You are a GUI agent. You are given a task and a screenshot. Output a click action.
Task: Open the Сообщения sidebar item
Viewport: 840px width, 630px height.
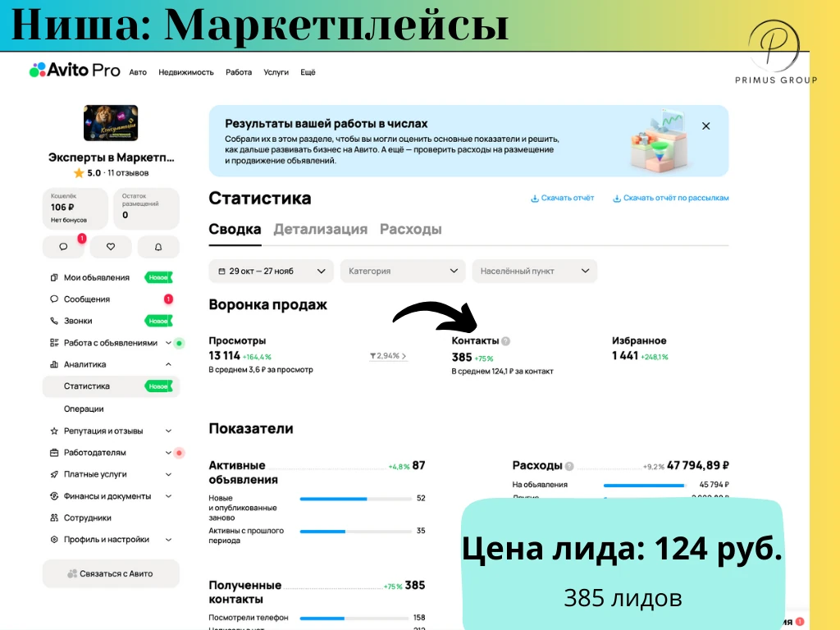click(x=111, y=299)
